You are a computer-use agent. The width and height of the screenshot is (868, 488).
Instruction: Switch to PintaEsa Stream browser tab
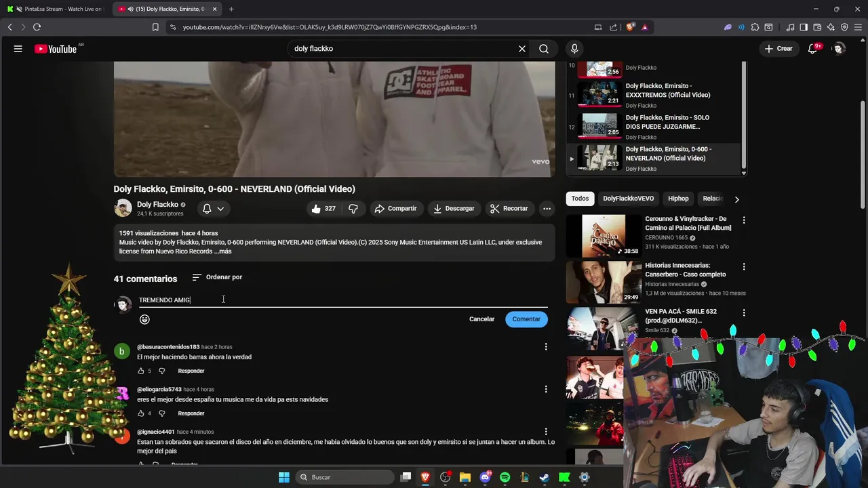point(56,9)
